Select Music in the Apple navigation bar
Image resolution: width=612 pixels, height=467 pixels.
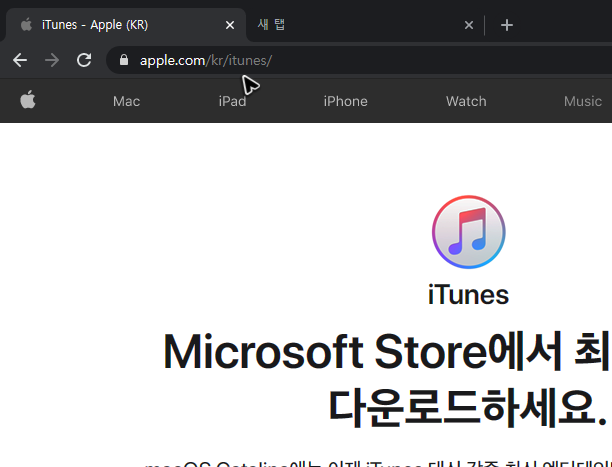[x=583, y=102]
